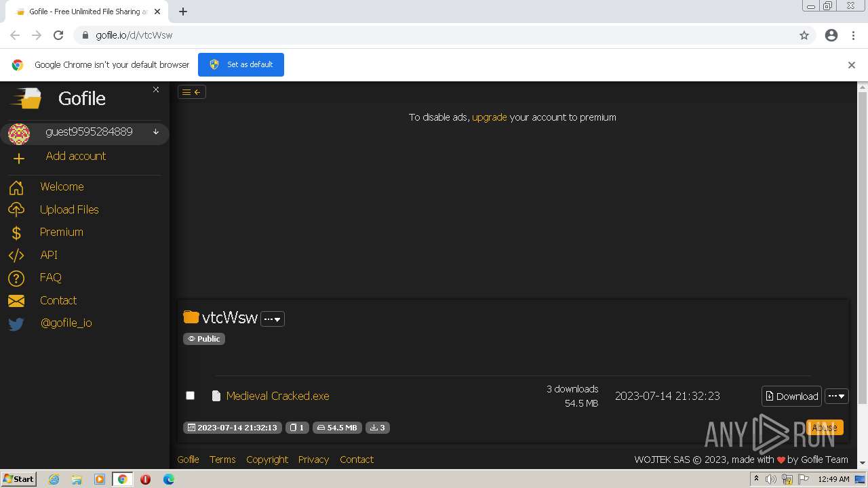Screen dimensions: 868x488
Task: Click the sidebar Contact link
Action: pos(58,300)
